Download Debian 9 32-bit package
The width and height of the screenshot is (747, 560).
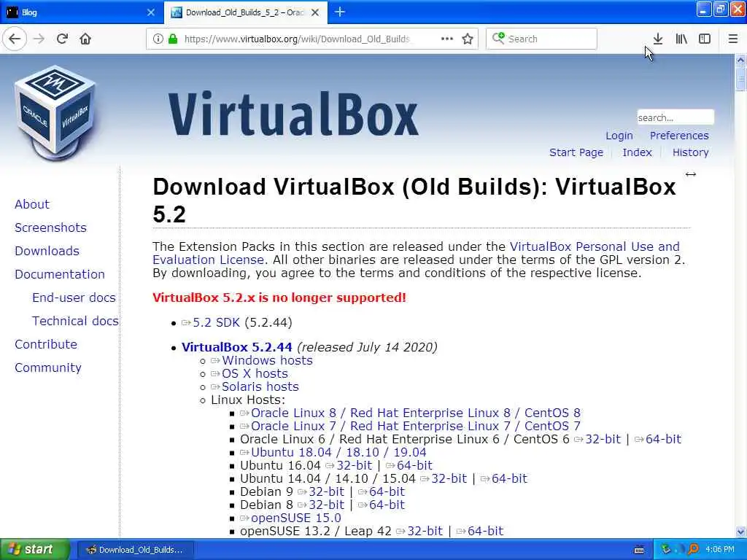[x=326, y=491]
